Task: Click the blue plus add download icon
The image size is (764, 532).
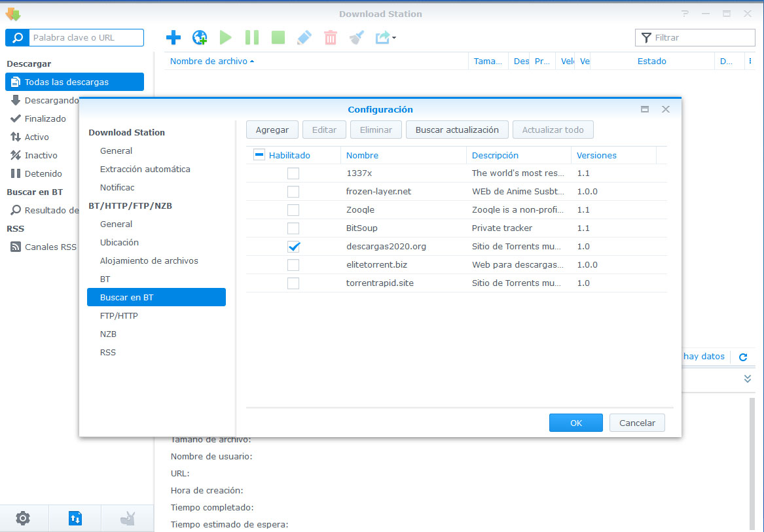Action: [x=173, y=37]
